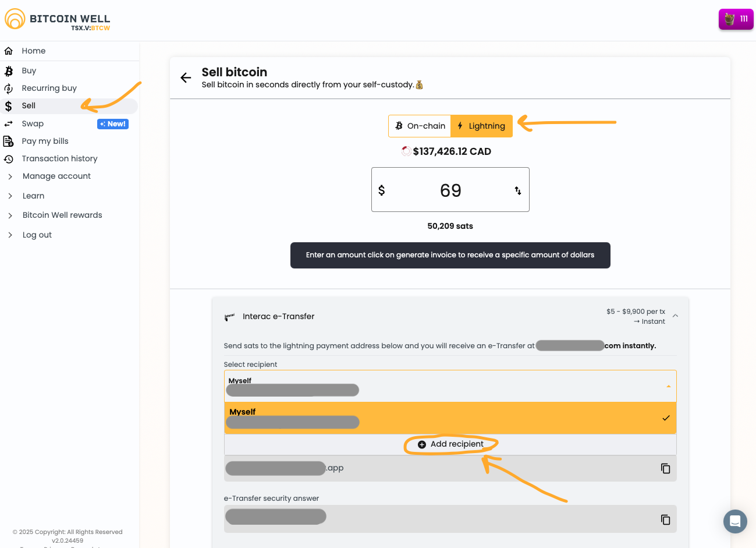Open Pay my bills page
756x548 pixels.
click(45, 142)
